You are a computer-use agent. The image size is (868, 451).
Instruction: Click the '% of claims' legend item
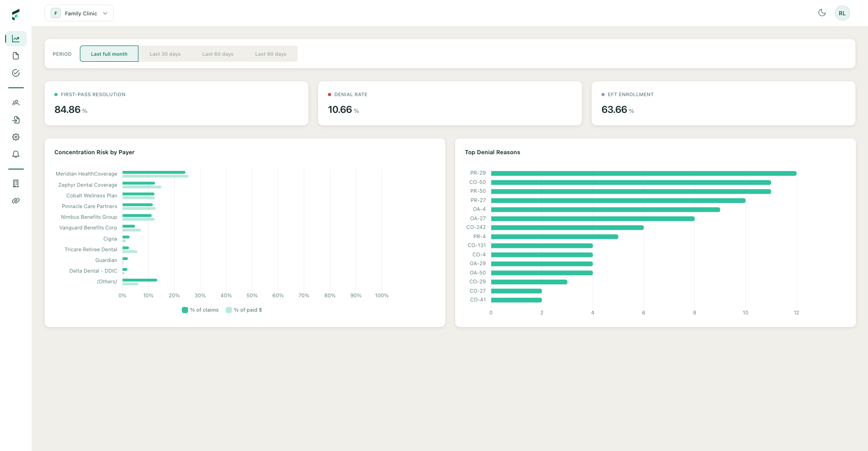click(x=200, y=310)
